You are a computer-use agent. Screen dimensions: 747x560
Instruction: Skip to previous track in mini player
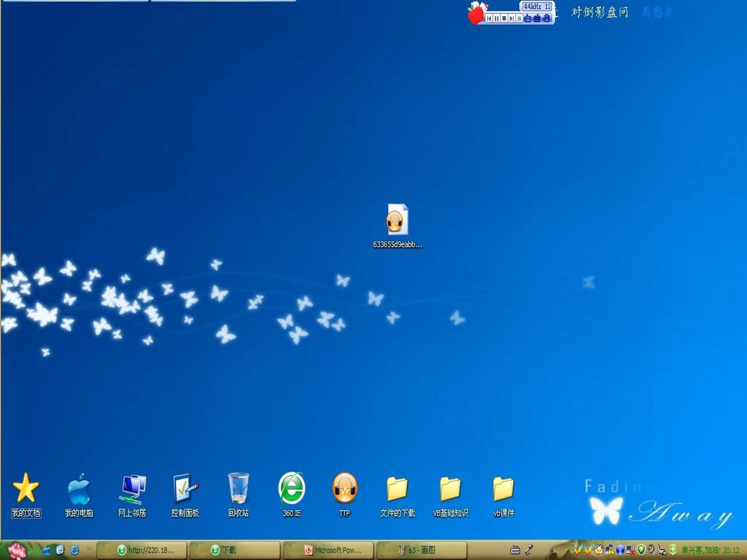489,18
